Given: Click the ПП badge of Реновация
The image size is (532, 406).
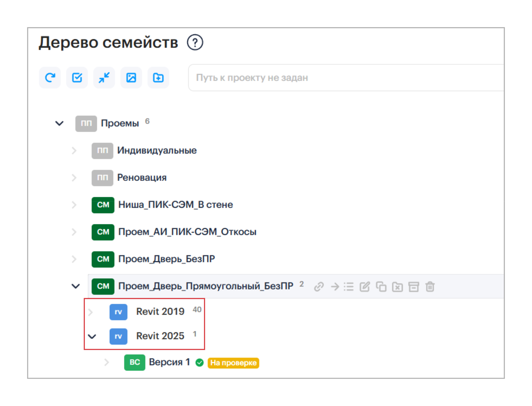Looking at the screenshot, I should coord(102,178).
